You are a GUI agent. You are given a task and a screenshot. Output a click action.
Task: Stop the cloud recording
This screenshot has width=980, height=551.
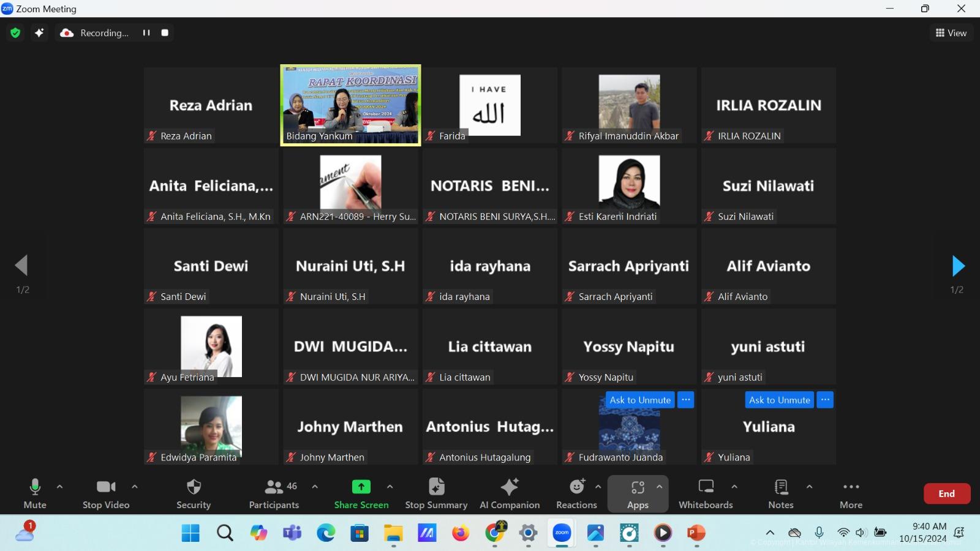165,33
